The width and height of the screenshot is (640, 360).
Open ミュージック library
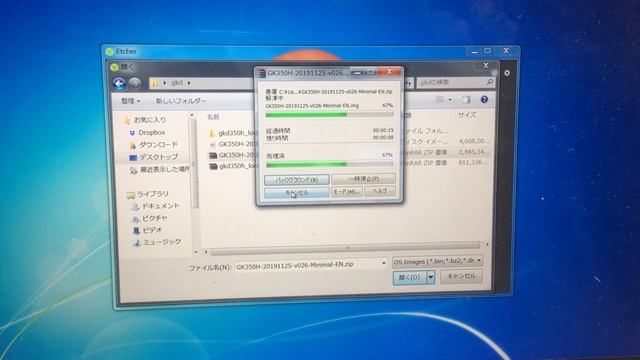(x=157, y=242)
